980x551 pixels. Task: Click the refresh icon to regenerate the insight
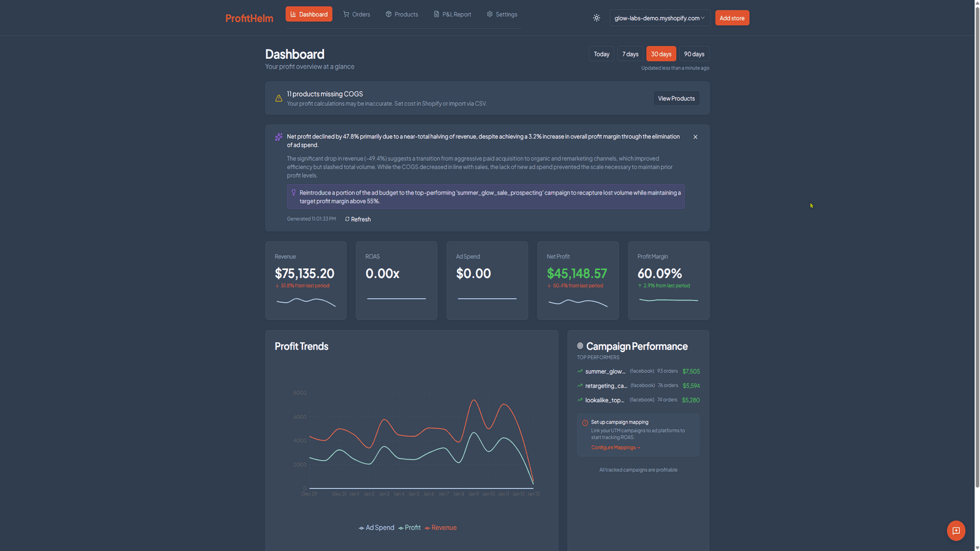click(x=347, y=219)
